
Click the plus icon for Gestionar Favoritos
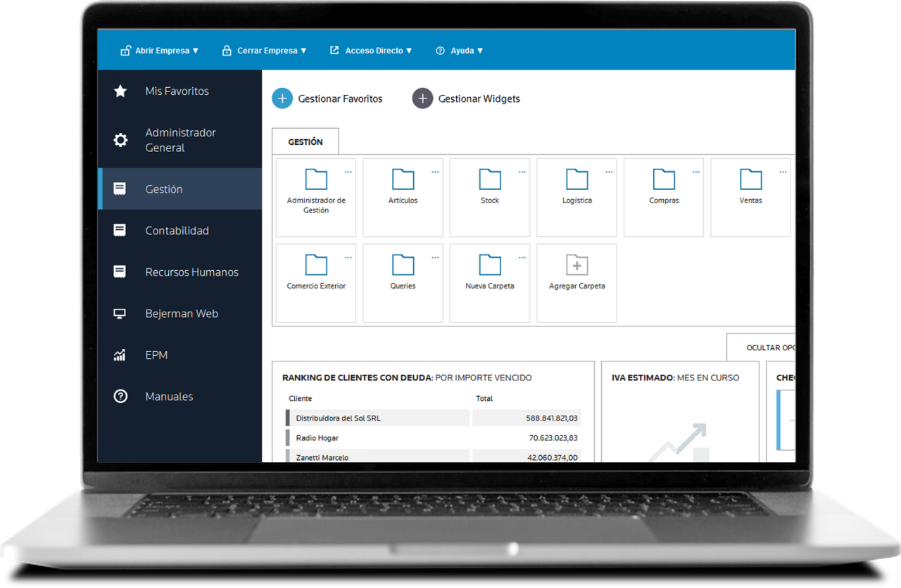282,99
